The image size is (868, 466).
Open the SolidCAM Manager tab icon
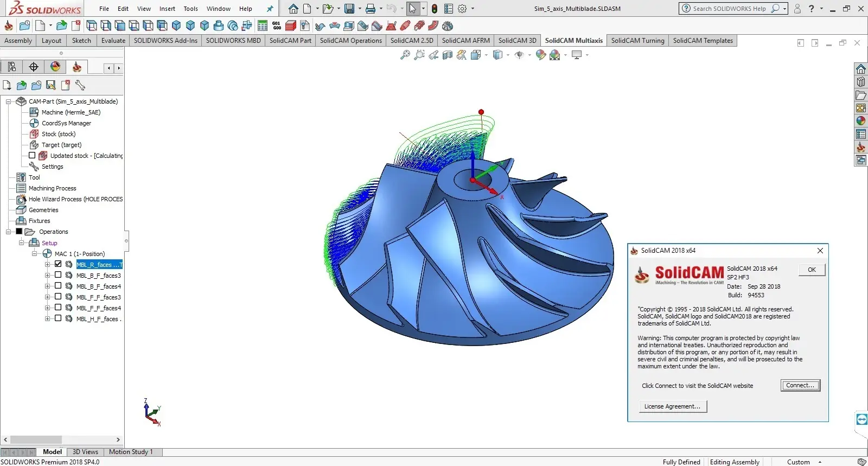click(77, 67)
